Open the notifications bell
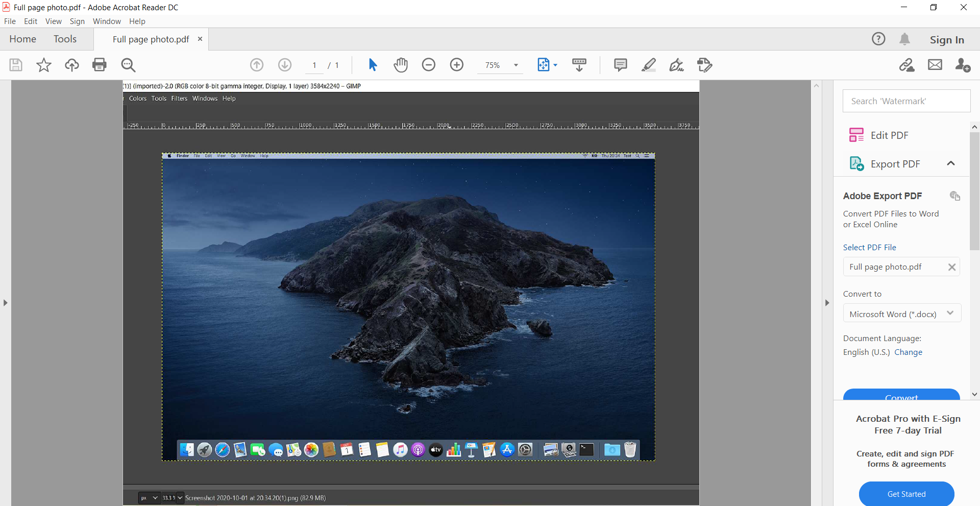Viewport: 980px width, 506px height. pyautogui.click(x=904, y=39)
